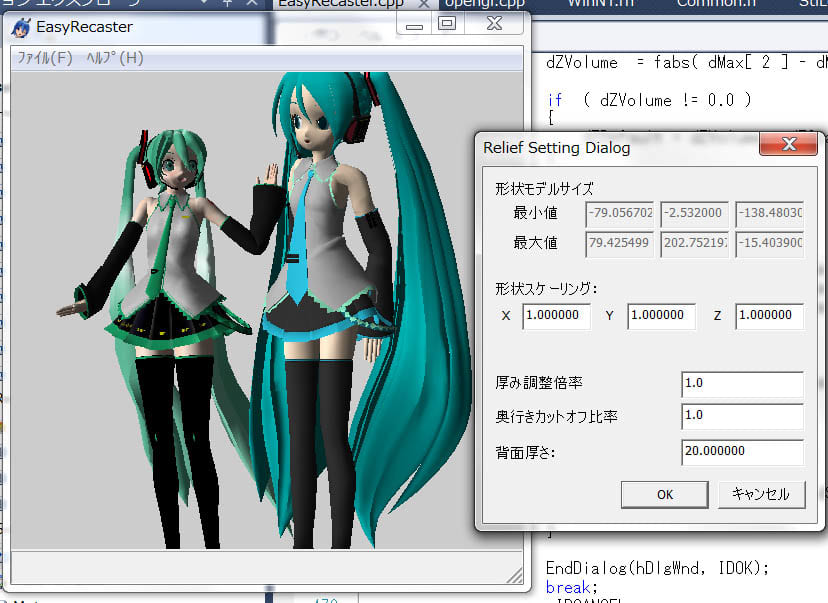Click the break; code line
This screenshot has height=603, width=828.
pyautogui.click(x=571, y=588)
